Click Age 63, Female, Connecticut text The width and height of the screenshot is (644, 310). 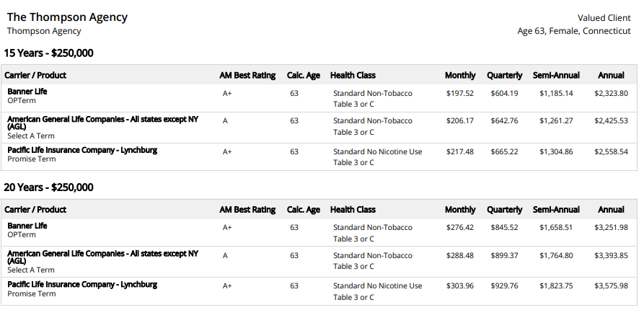(x=574, y=31)
